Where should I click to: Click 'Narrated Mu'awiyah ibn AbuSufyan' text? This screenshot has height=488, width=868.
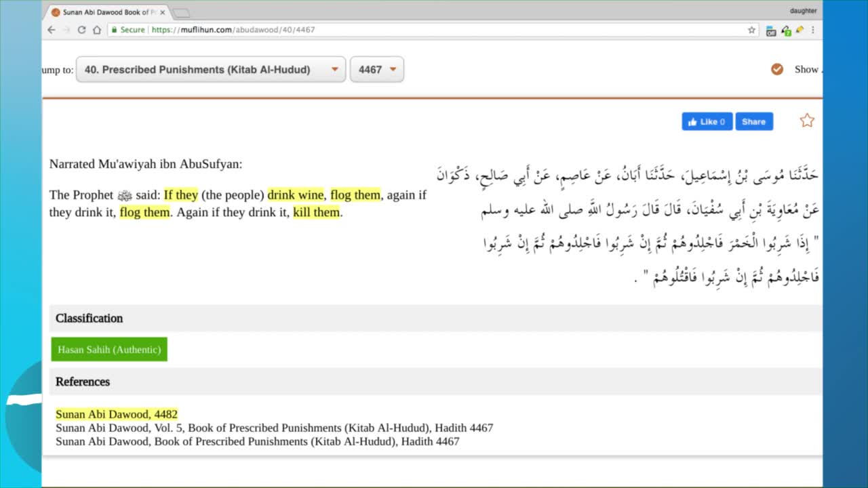click(145, 164)
